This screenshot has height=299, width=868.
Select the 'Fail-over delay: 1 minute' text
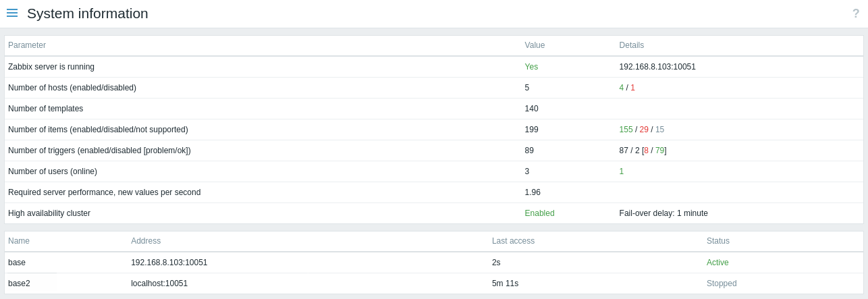click(x=663, y=213)
